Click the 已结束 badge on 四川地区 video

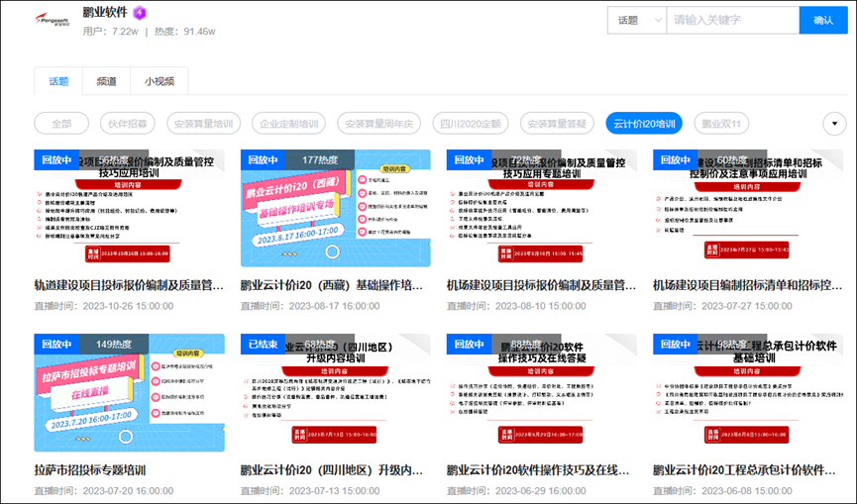[x=263, y=344]
